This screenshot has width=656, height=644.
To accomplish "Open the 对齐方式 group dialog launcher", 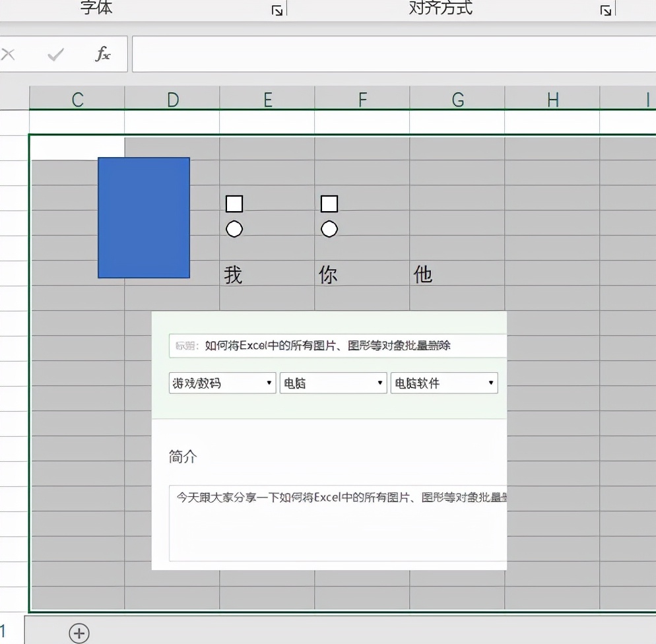I will point(605,9).
